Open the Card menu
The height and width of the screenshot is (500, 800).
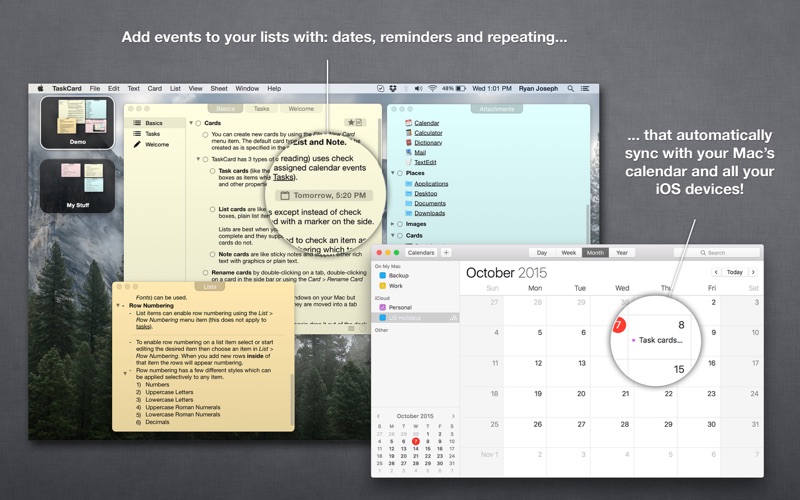point(155,88)
